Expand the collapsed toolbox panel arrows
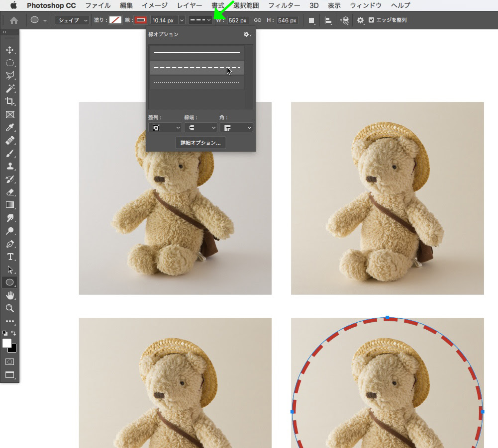 click(x=4, y=32)
